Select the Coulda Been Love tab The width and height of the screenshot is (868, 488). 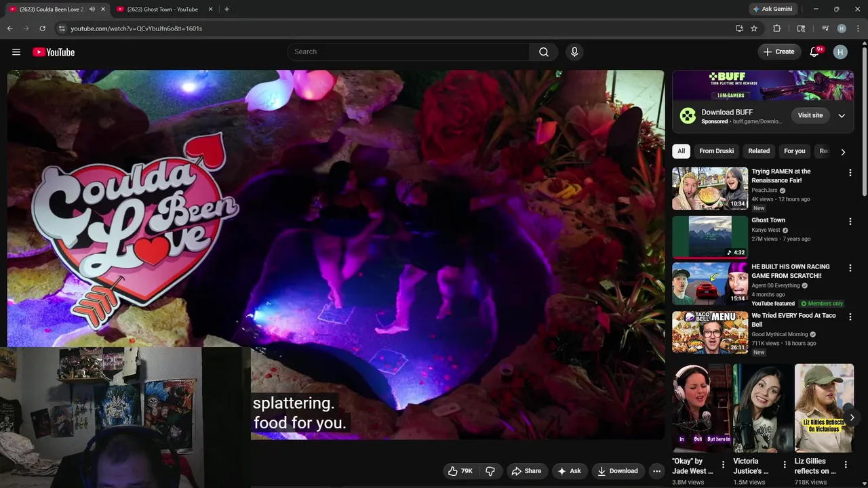coord(51,9)
